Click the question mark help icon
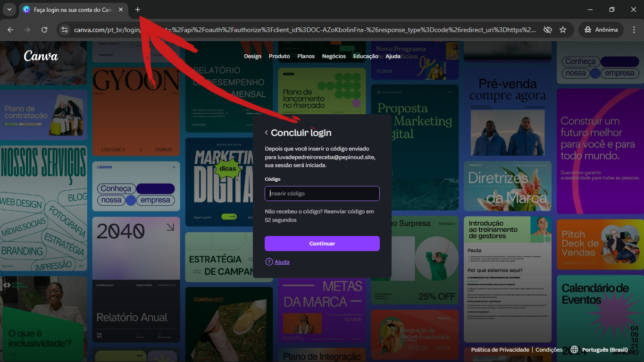The height and width of the screenshot is (362, 644). pyautogui.click(x=269, y=262)
